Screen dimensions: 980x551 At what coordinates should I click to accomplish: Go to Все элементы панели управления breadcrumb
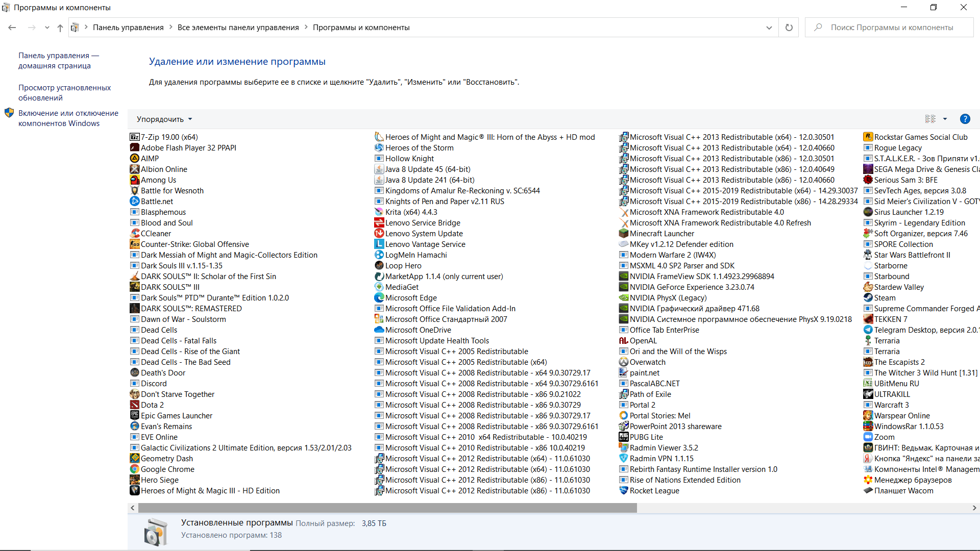[238, 28]
